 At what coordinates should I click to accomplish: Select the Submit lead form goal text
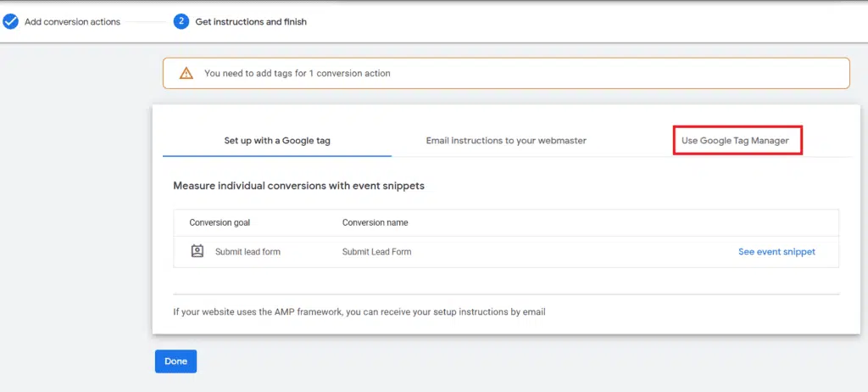coord(248,252)
